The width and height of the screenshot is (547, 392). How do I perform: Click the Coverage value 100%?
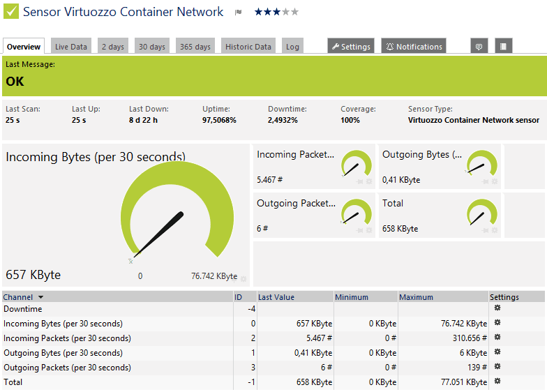350,120
